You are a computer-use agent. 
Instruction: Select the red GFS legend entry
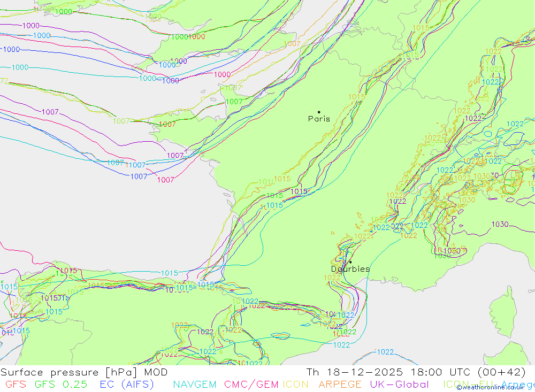point(16,385)
